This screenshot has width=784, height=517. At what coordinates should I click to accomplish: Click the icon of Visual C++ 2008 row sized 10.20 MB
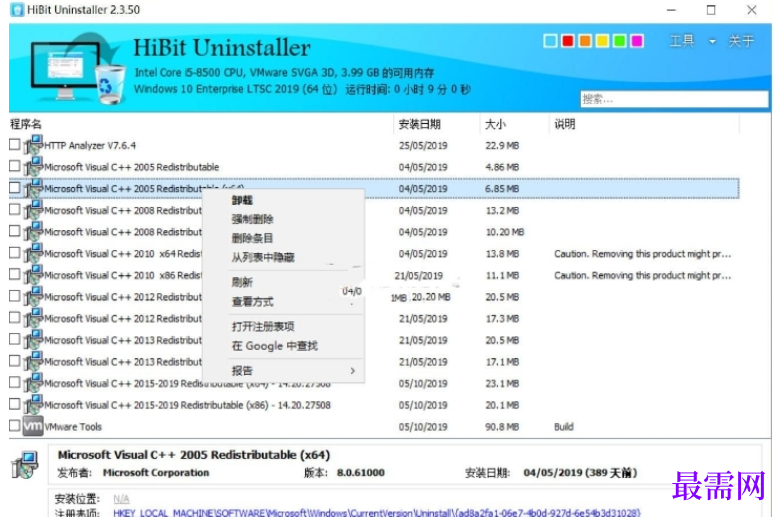tap(34, 232)
